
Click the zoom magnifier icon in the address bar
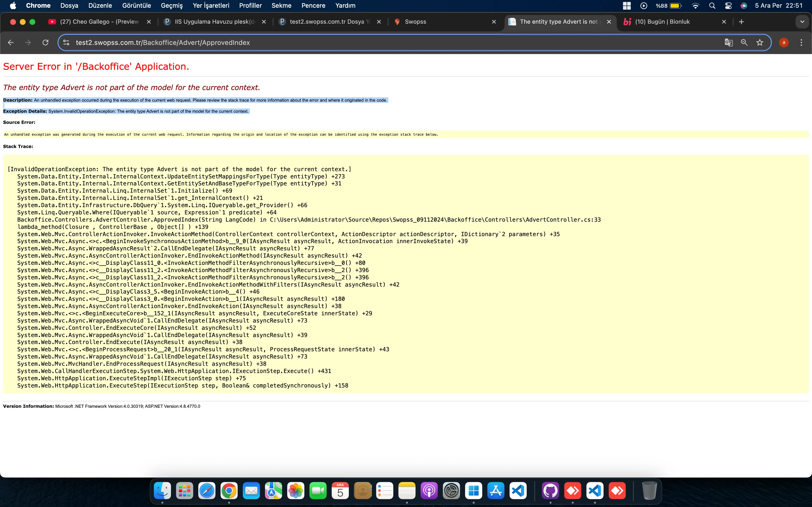click(744, 42)
